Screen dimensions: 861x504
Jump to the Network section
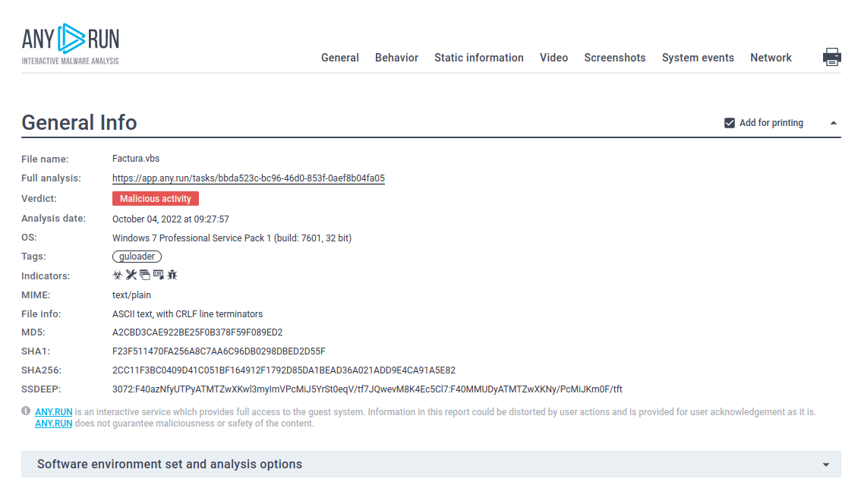point(771,58)
